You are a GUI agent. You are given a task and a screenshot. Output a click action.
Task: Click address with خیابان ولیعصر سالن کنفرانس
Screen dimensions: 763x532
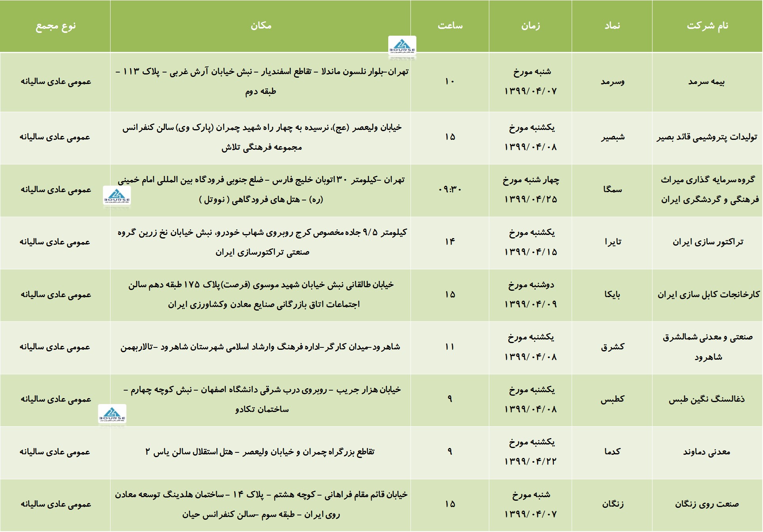[x=261, y=137]
